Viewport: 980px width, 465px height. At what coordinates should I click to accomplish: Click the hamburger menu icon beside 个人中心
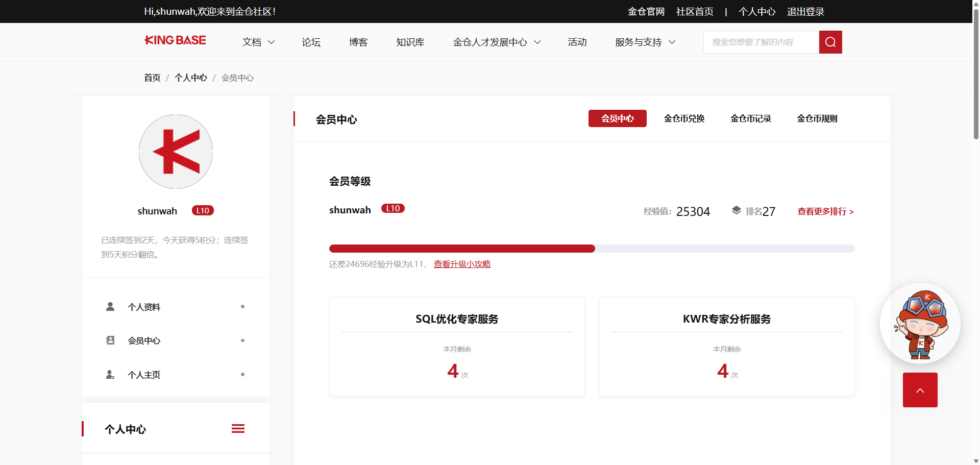click(x=238, y=429)
